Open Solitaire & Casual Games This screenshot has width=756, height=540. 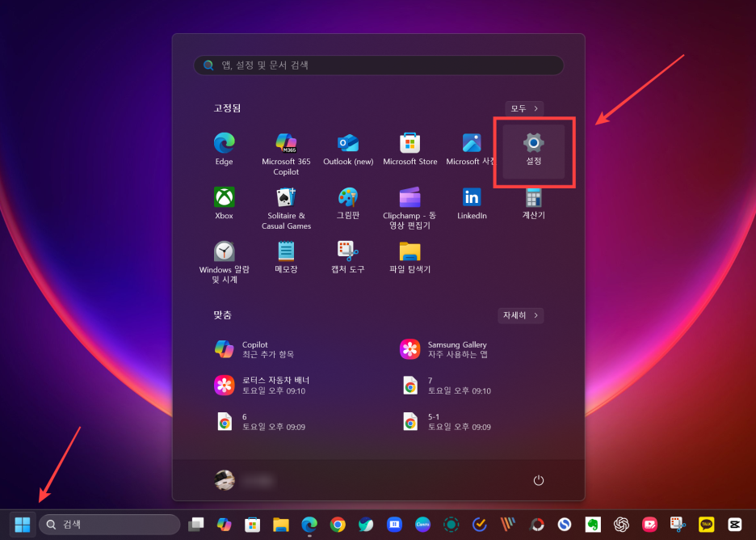[286, 208]
